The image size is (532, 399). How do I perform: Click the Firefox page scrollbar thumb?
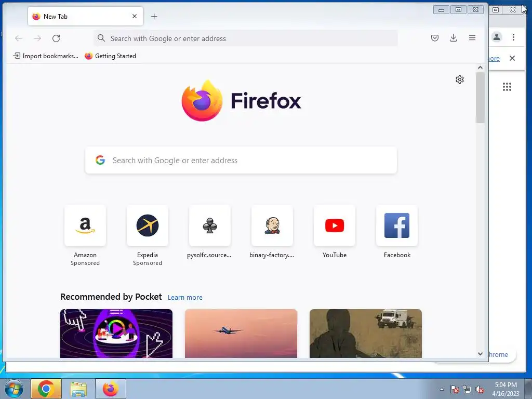click(480, 98)
